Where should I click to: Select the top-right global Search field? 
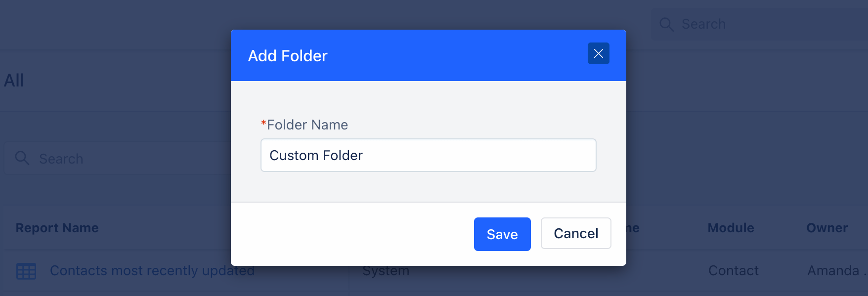coord(741,24)
